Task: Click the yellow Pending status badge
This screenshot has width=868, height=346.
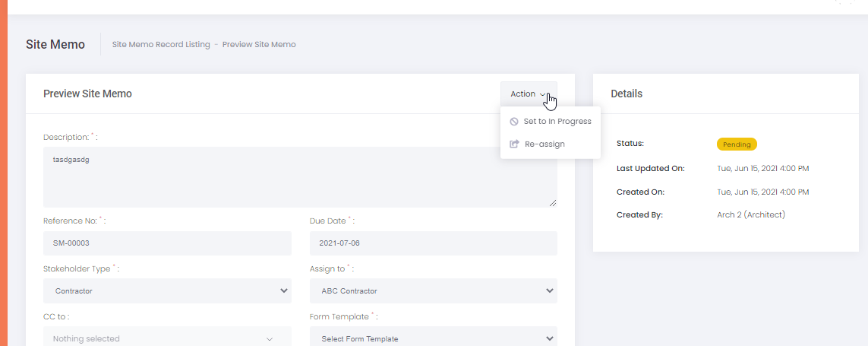Action: point(737,144)
